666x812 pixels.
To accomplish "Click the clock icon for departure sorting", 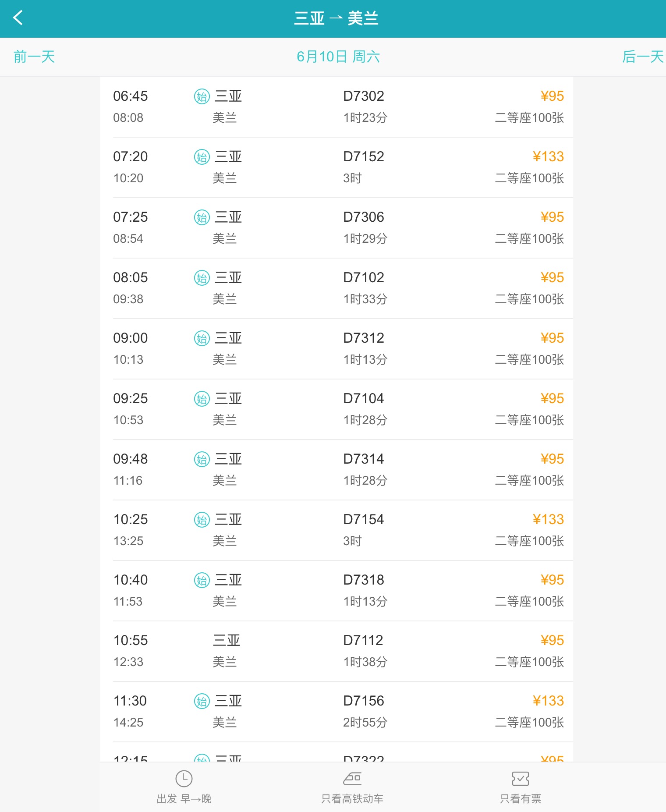I will [x=184, y=779].
